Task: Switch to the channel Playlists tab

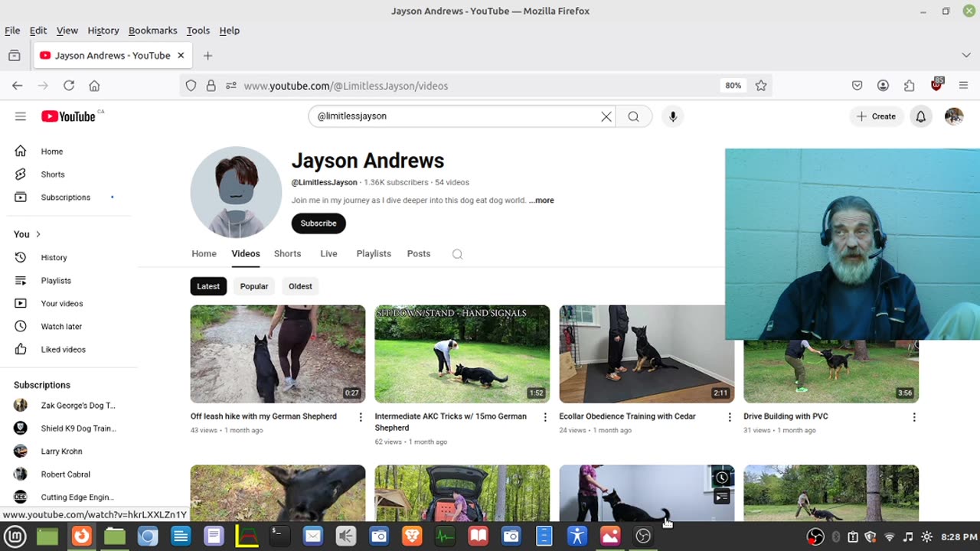Action: pos(374,254)
